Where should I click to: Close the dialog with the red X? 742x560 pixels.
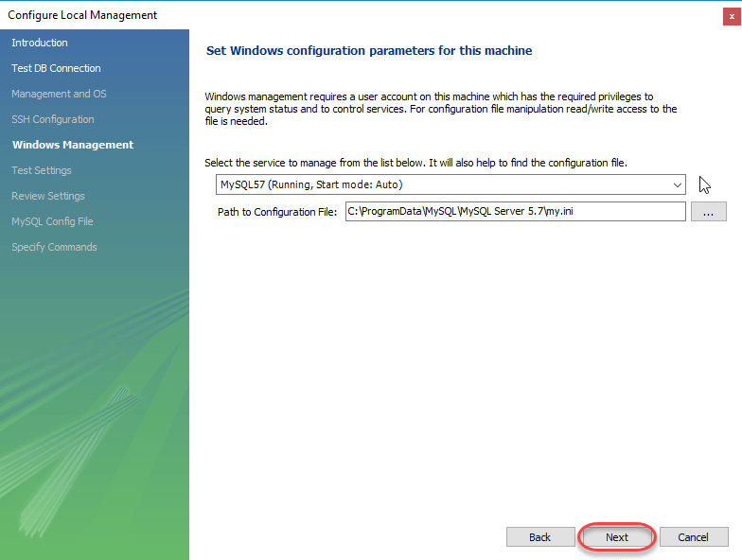[731, 15]
